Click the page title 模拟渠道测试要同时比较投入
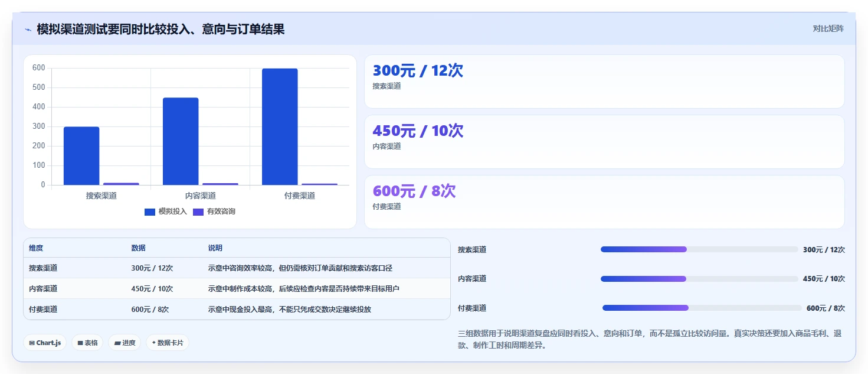Viewport: 868px width, 374px height. coord(161,30)
